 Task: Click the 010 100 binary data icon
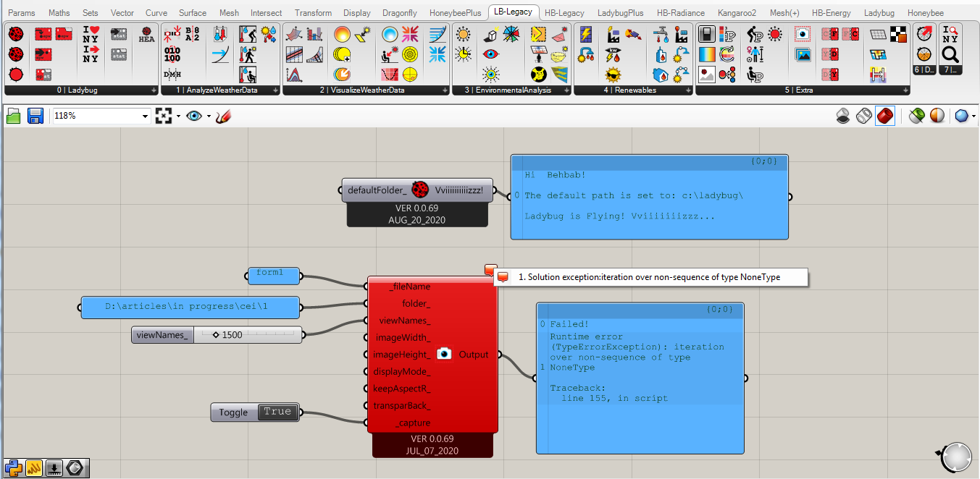click(x=172, y=54)
